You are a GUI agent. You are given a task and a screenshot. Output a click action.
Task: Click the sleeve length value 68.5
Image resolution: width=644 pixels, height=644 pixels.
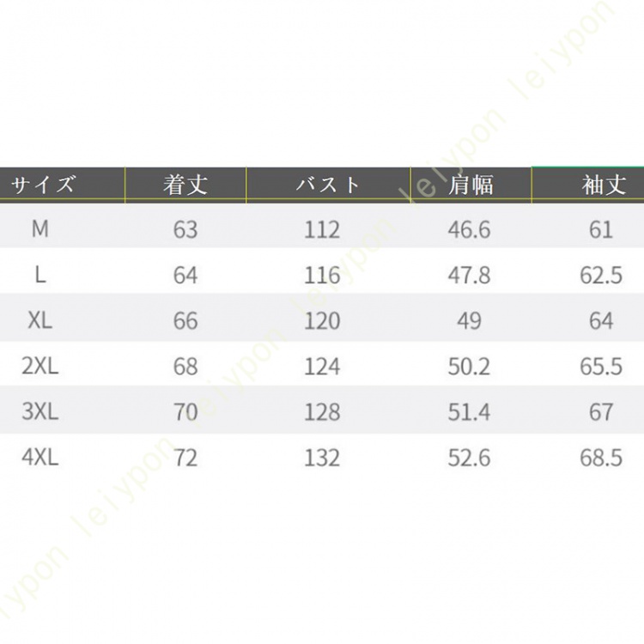[x=601, y=458]
